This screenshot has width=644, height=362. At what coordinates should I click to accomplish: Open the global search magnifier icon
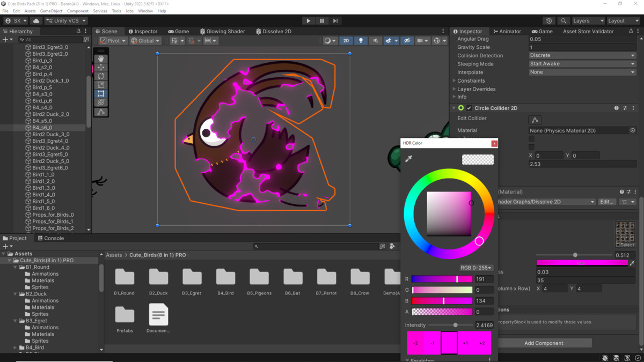tap(563, 21)
